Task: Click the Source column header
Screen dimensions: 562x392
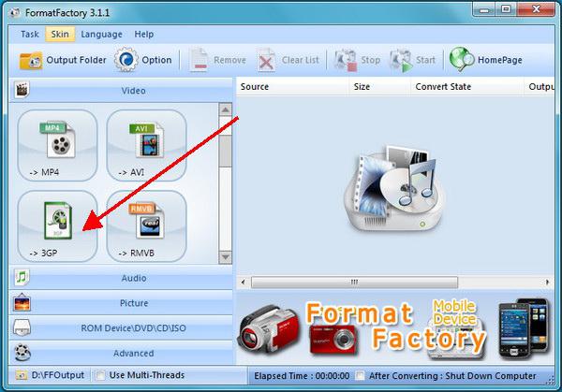Action: tap(255, 87)
